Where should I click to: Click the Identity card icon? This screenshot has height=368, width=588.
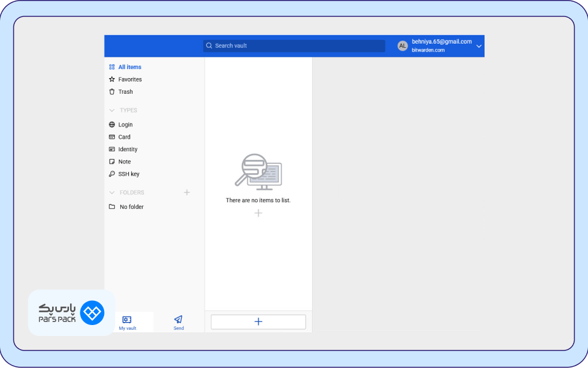[x=112, y=149]
